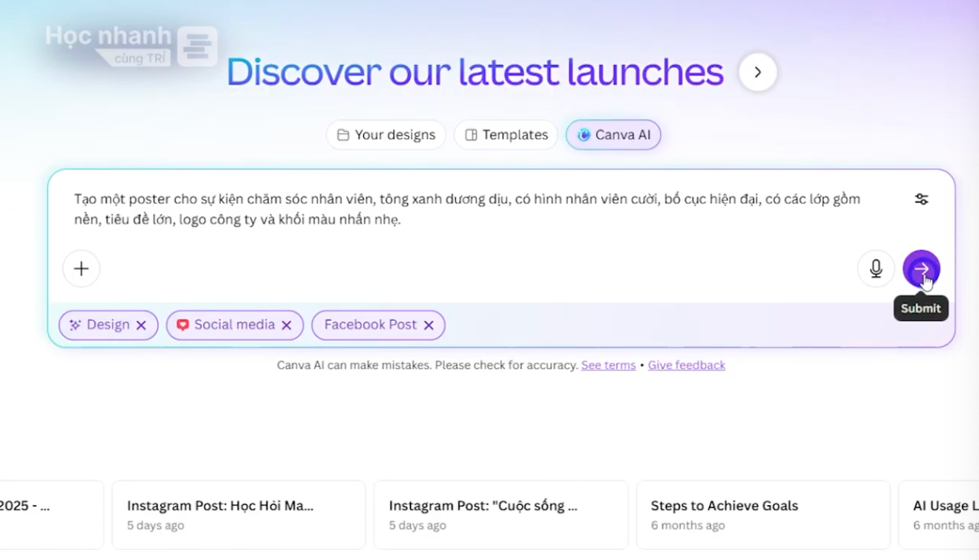Screen dimensions: 979x560
Task: Select the Canva AI tab
Action: pos(613,135)
